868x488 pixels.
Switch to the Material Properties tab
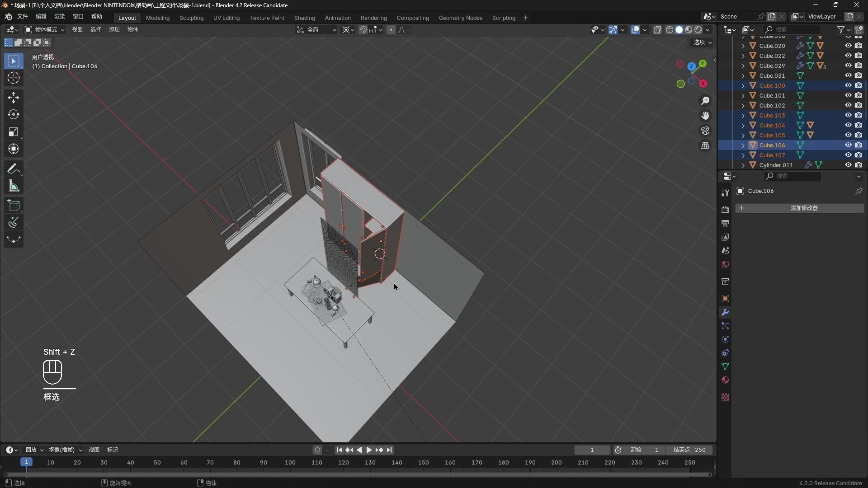click(725, 380)
